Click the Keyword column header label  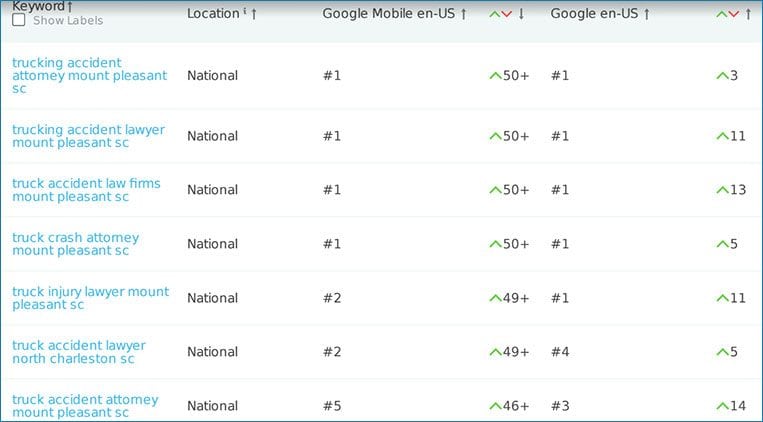38,6
